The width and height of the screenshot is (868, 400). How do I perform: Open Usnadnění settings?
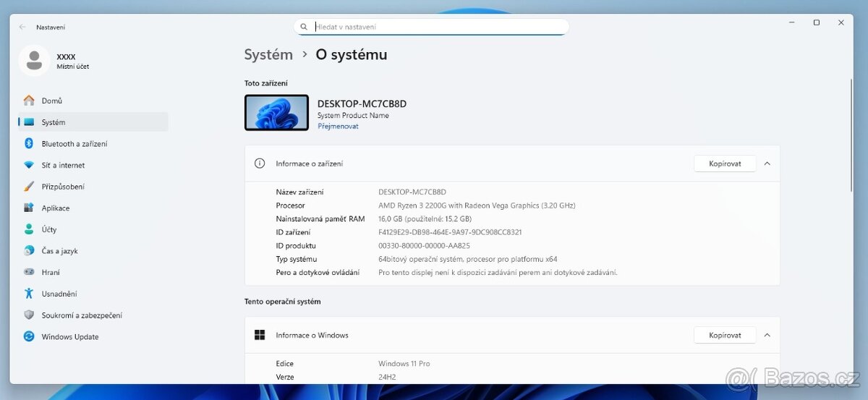(93, 294)
